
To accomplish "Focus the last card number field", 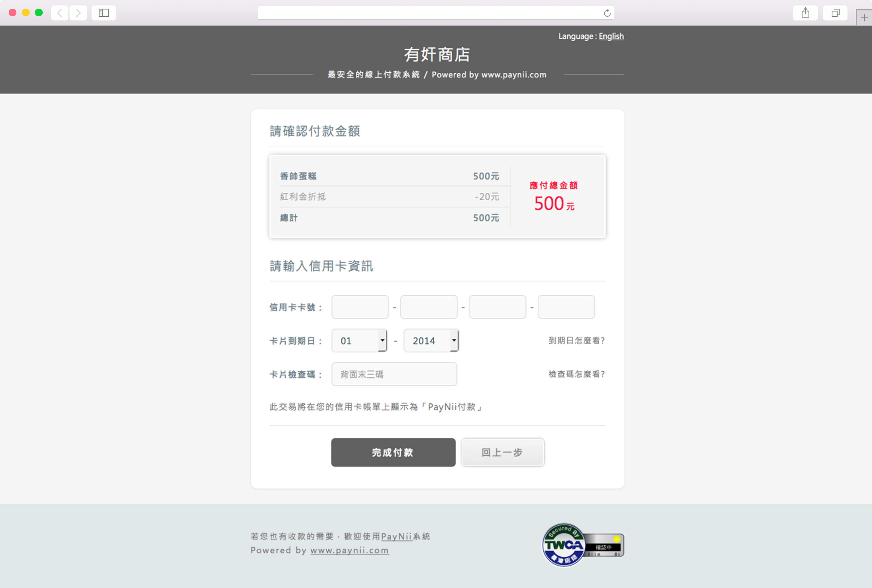I will (566, 307).
